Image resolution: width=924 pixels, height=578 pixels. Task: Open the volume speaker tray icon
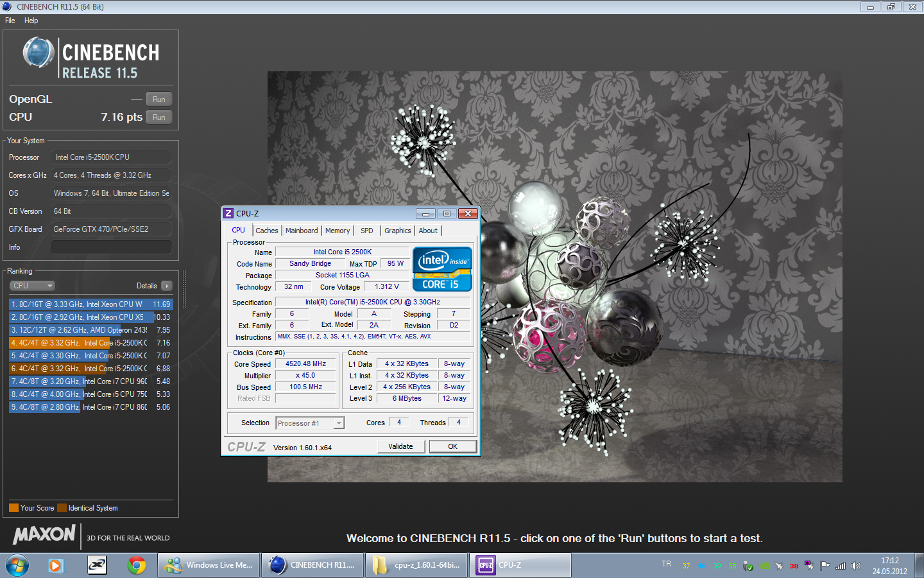pos(856,566)
